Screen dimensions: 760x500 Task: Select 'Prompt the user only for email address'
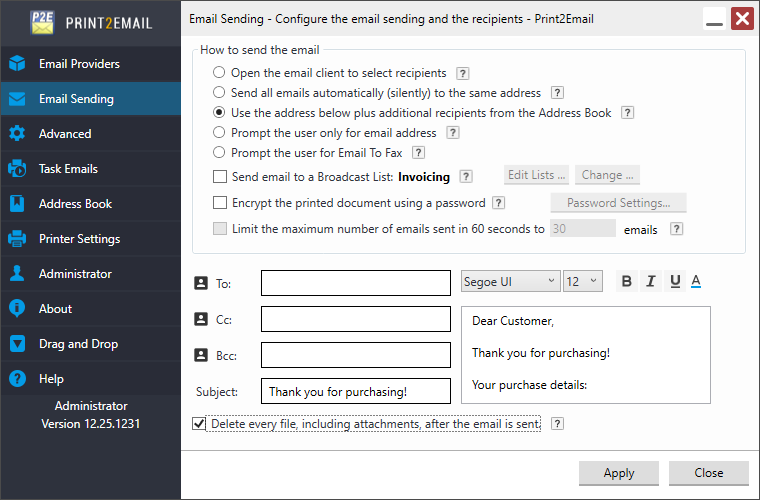tap(219, 132)
